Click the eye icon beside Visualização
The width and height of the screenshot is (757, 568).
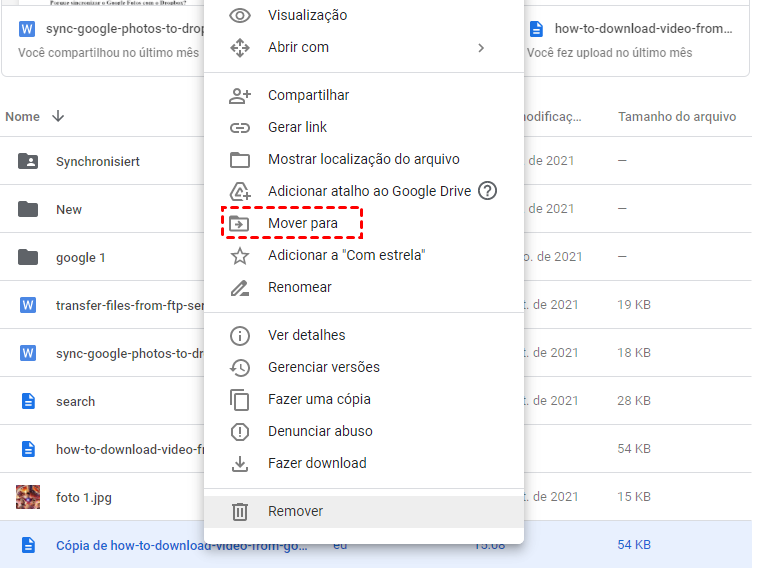[240, 15]
